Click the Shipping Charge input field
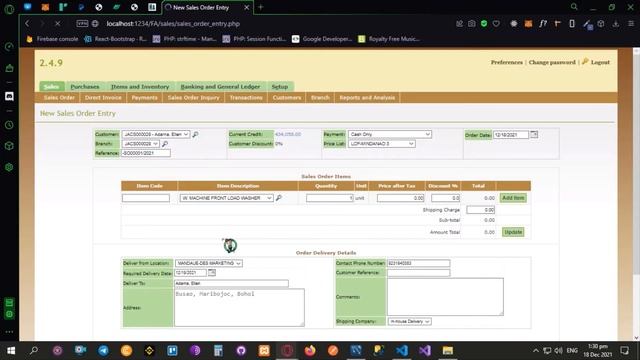 coord(481,210)
